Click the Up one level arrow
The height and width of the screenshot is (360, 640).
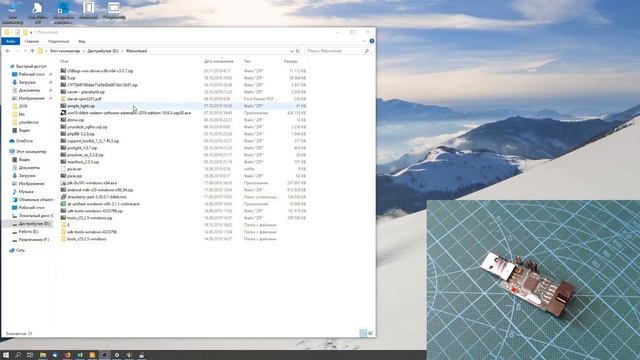tap(32, 51)
